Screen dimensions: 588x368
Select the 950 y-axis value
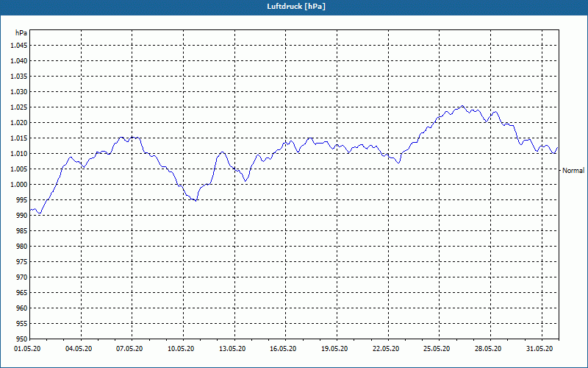pyautogui.click(x=22, y=339)
